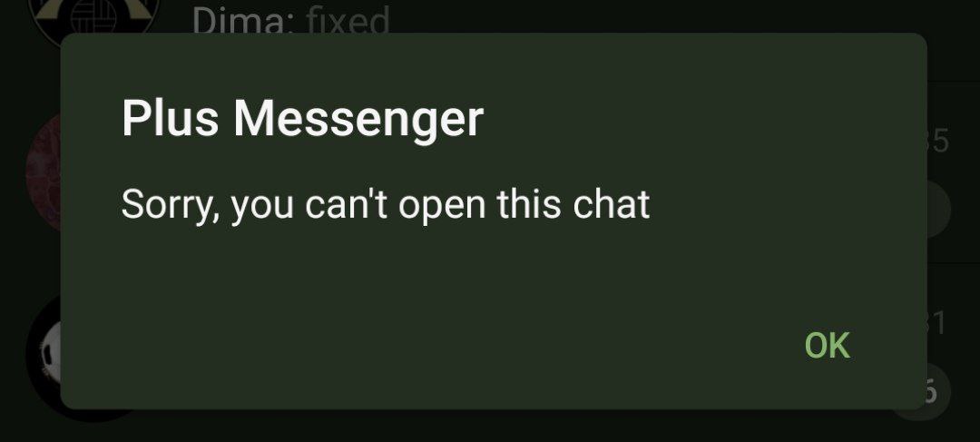Click the "Sorry, you can't open this chat" message
The height and width of the screenshot is (442, 980).
click(386, 204)
